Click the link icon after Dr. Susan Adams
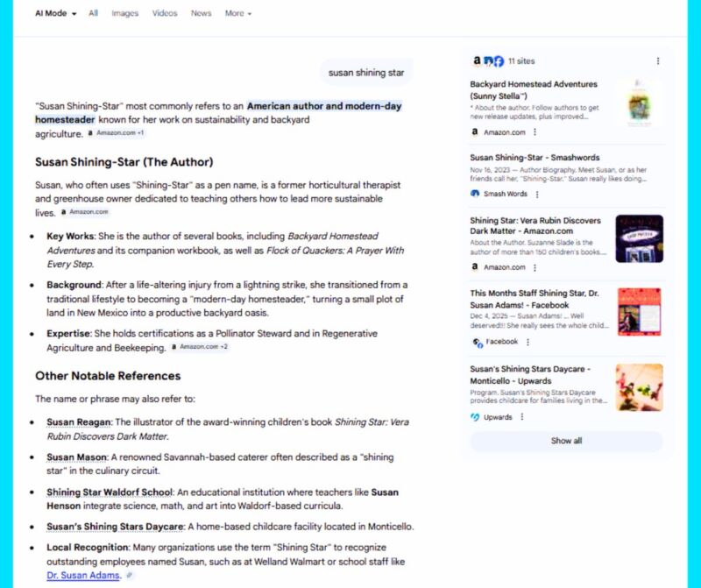 (130, 576)
